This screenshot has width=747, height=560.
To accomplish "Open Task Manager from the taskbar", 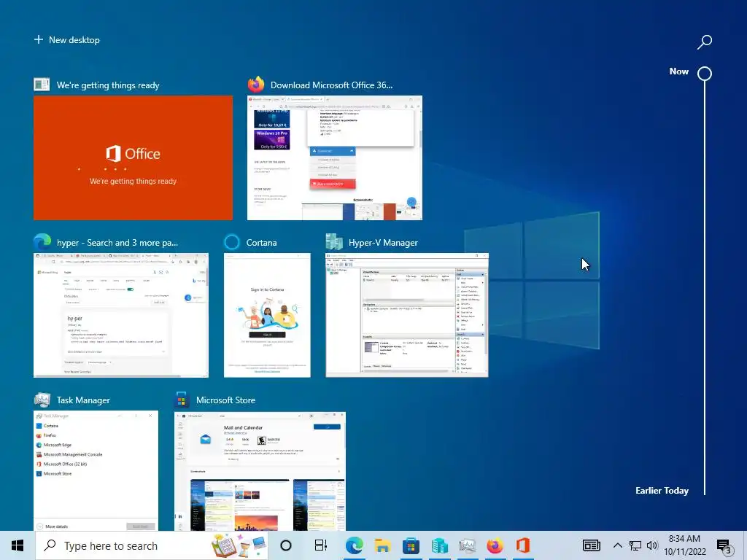I will [467, 545].
